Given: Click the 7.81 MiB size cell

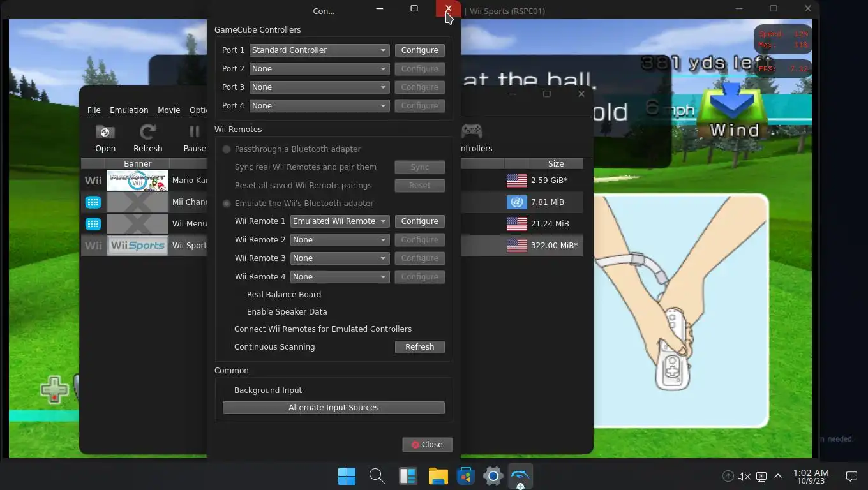Looking at the screenshot, I should tap(547, 202).
